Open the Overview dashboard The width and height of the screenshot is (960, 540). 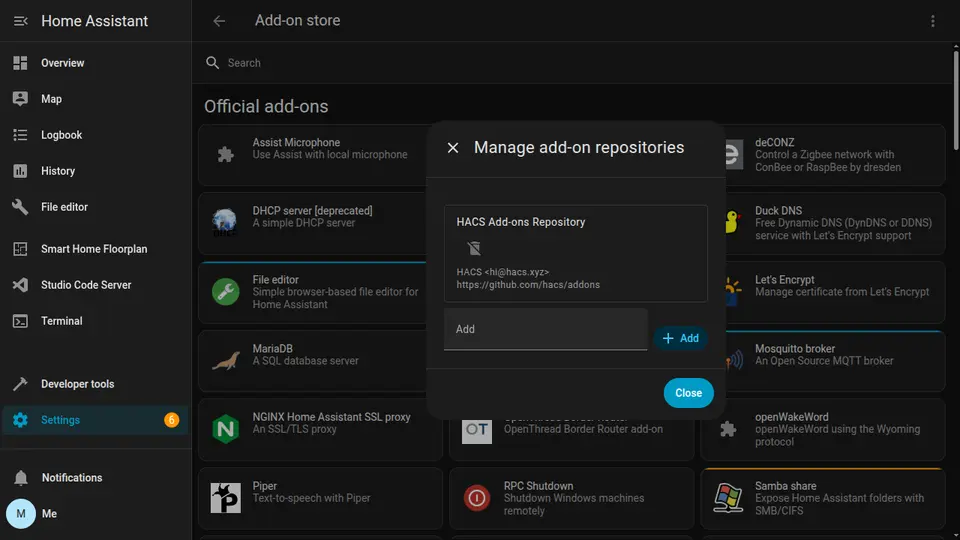[x=96, y=63]
